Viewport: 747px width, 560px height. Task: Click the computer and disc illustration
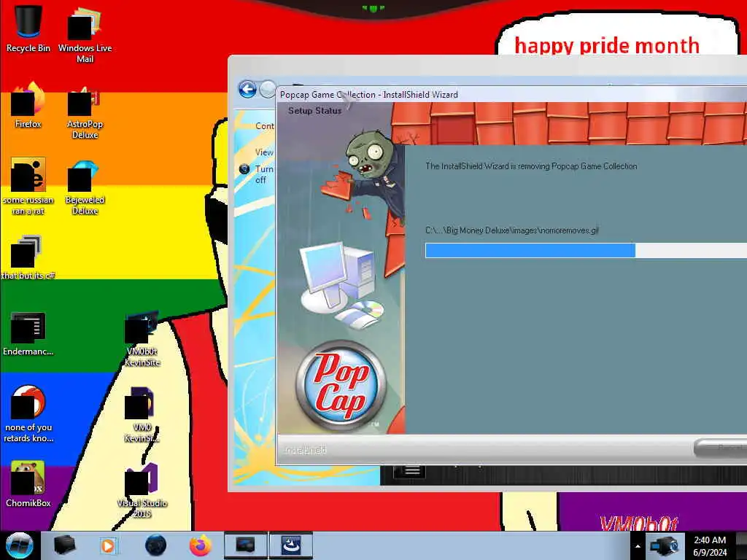(342, 285)
